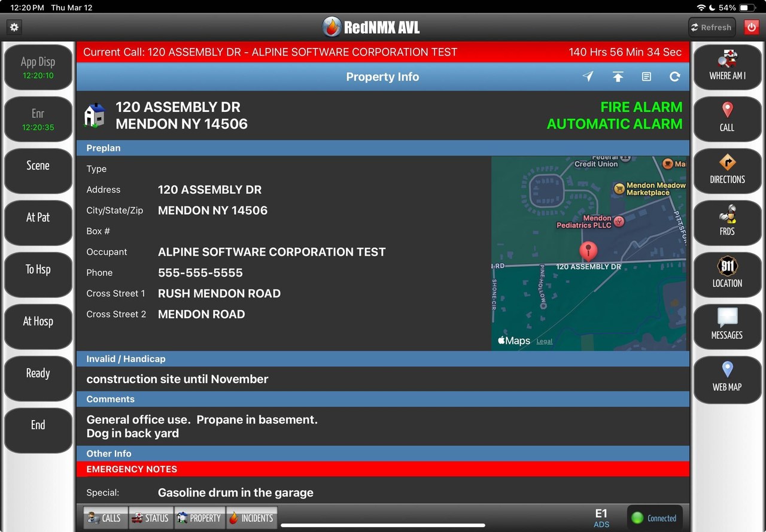Click 'Gasoline drum in the garage' note
Image resolution: width=766 pixels, height=532 pixels.
[x=236, y=493]
